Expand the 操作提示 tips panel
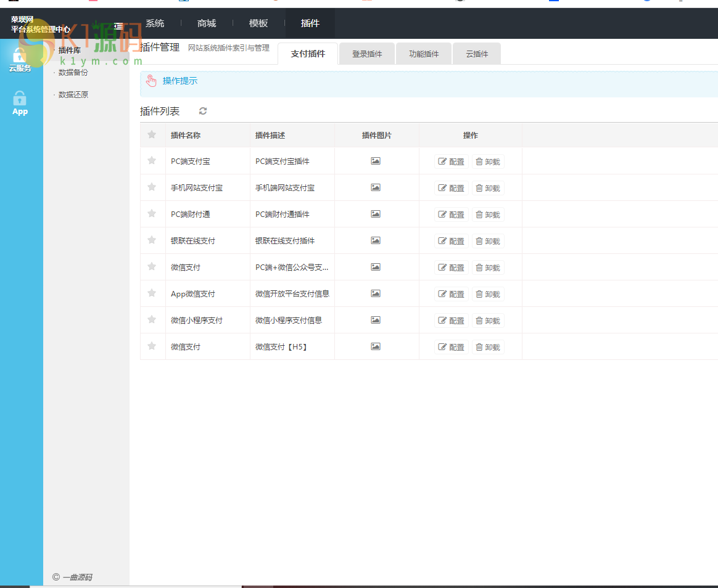Viewport: 718px width, 588px height. [180, 81]
